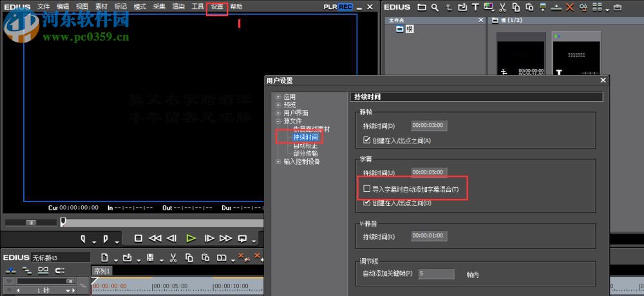Click the scissors cut icon in bin toolbar

click(503, 7)
